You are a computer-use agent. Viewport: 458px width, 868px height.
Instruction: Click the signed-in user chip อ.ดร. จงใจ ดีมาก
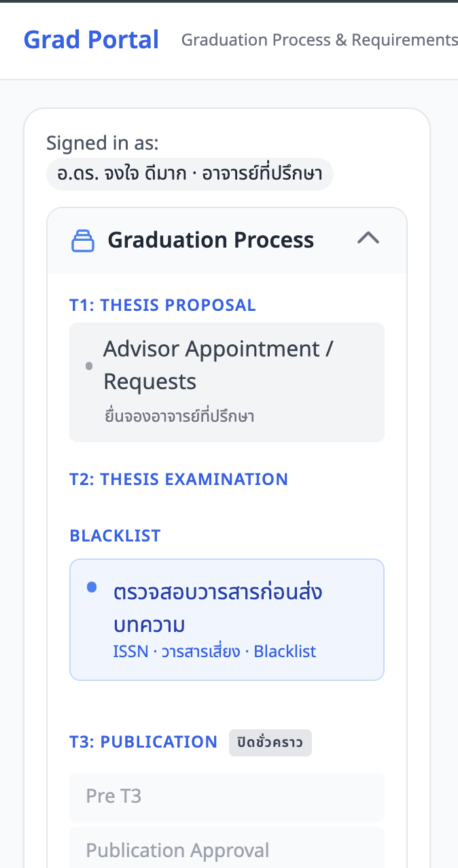click(x=190, y=174)
